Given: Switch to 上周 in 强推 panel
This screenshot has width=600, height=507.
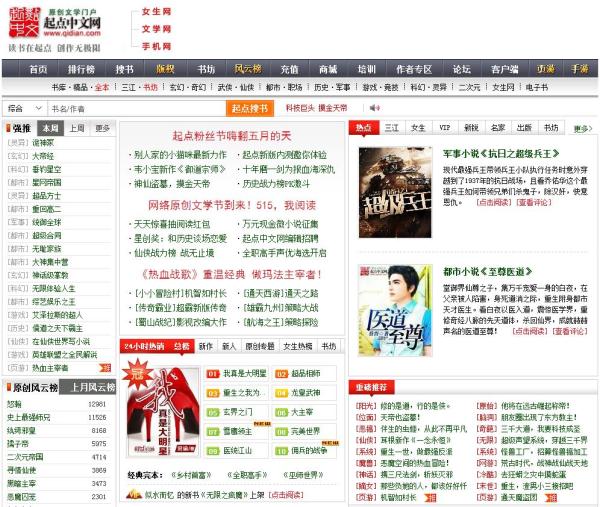Looking at the screenshot, I should 77,128.
